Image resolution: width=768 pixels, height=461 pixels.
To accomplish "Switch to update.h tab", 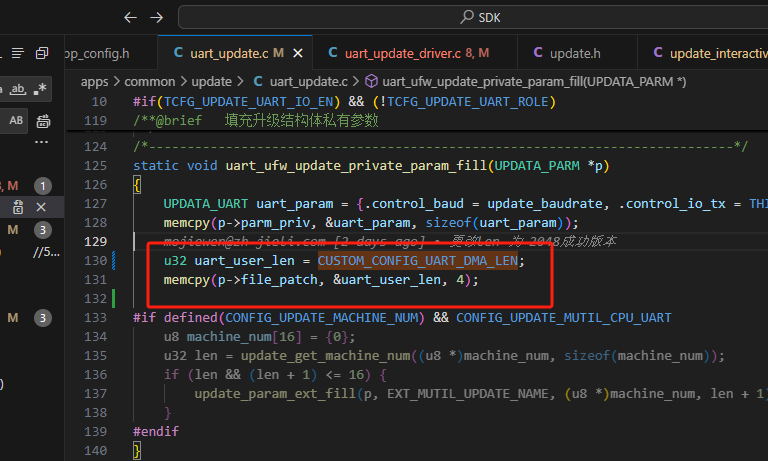I will (567, 53).
